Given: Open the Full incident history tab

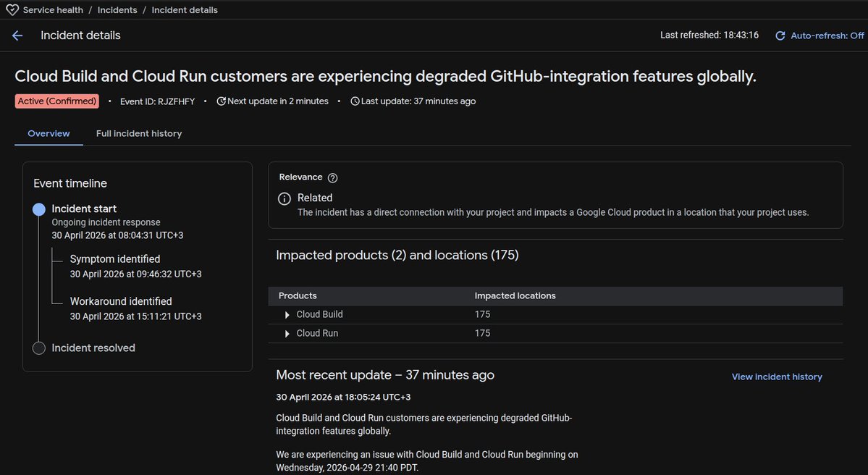Looking at the screenshot, I should click(x=139, y=133).
